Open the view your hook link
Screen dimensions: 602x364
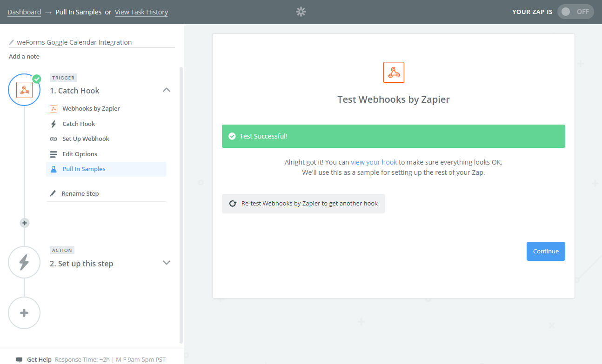(x=374, y=162)
